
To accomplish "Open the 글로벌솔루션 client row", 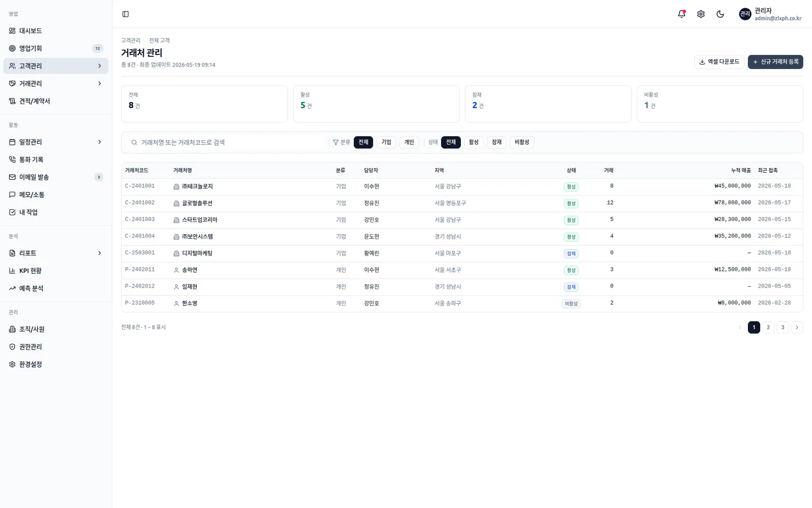I will pyautogui.click(x=462, y=203).
